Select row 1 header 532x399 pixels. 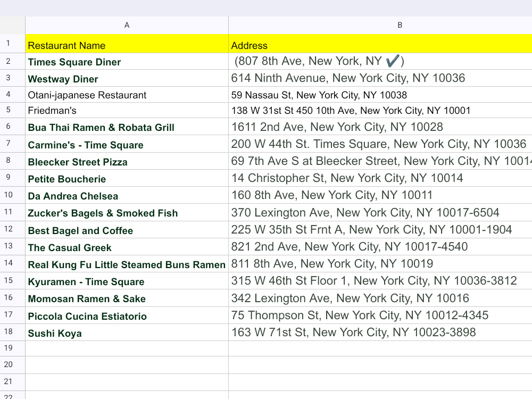pos(13,44)
